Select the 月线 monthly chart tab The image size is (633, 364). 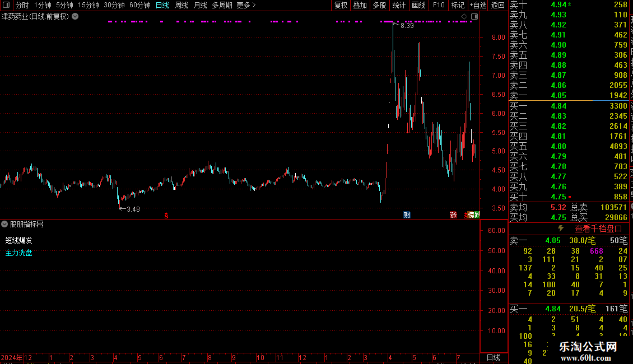pyautogui.click(x=200, y=5)
